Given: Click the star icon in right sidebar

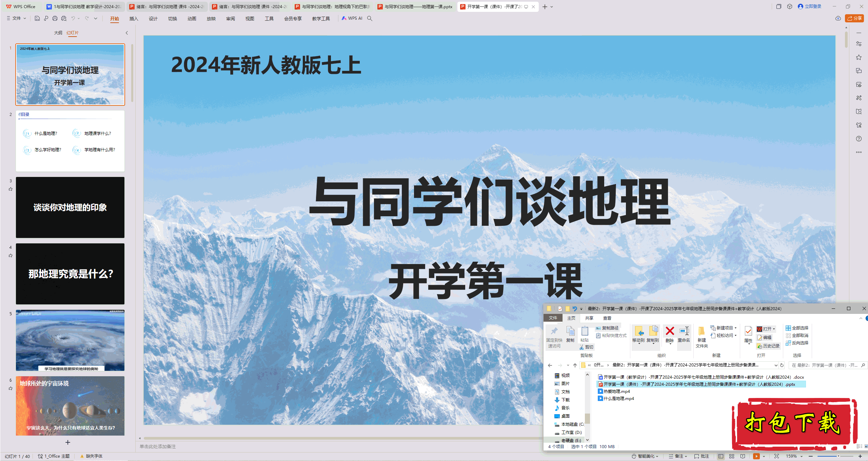Looking at the screenshot, I should [x=859, y=57].
